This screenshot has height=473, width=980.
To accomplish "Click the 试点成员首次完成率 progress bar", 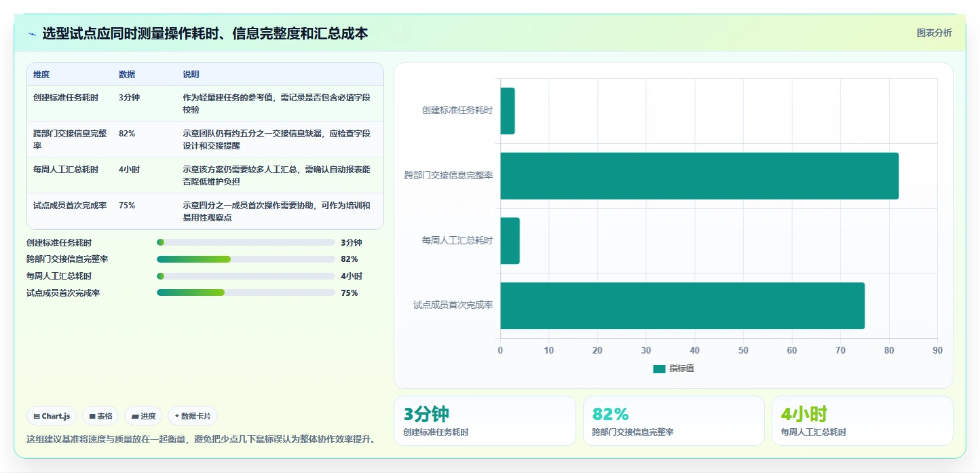I will coord(246,293).
